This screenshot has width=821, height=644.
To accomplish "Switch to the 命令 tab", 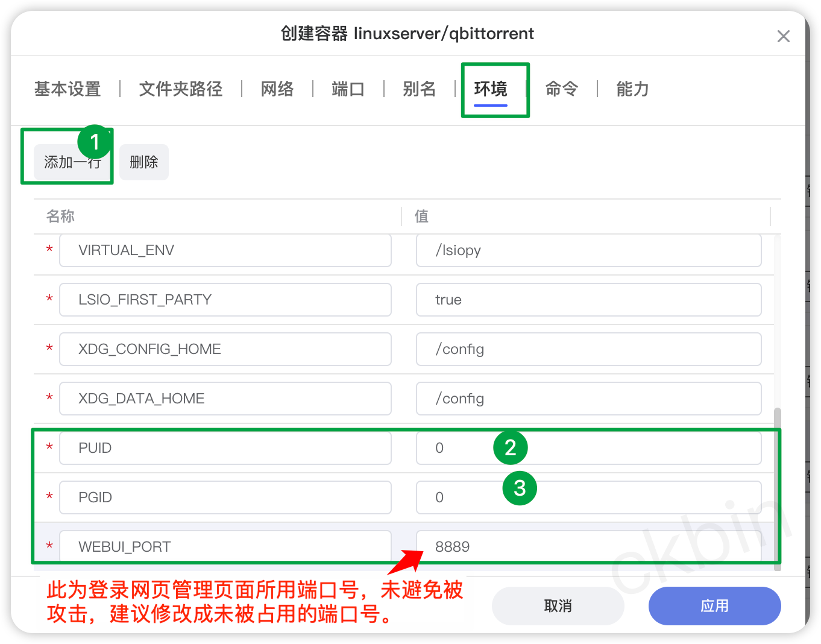I will point(562,89).
